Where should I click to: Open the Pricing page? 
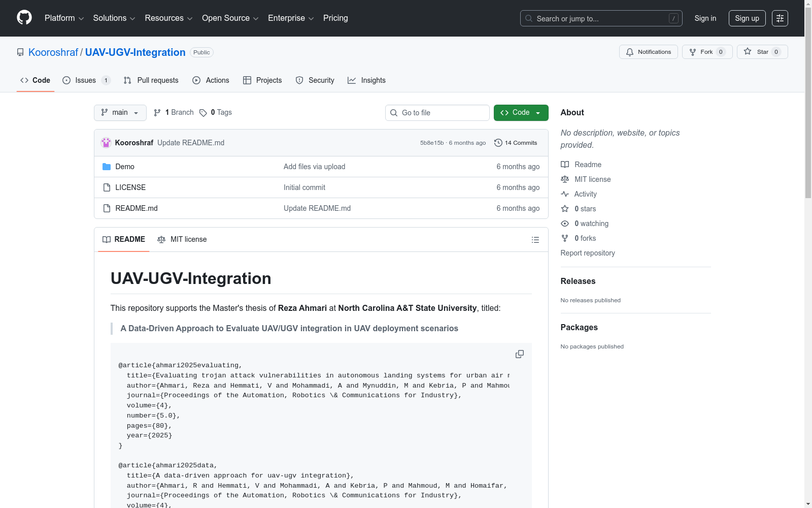pos(335,18)
